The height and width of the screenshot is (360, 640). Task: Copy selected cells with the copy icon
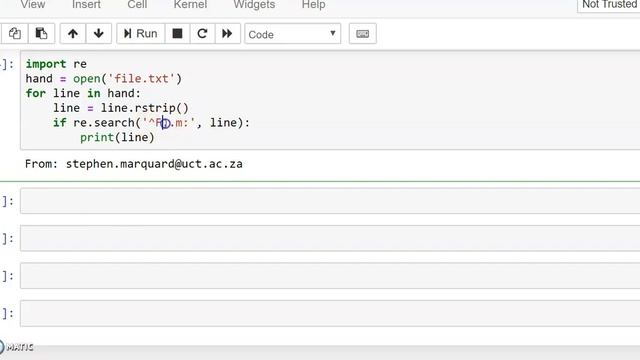14,33
